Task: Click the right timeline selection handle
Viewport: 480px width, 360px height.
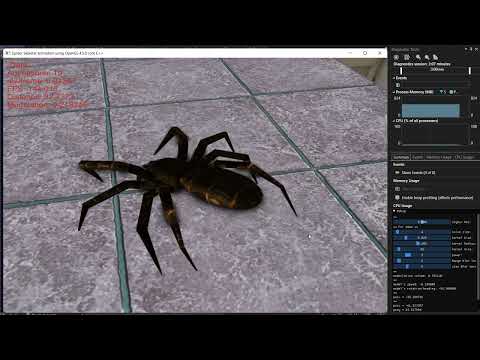Action: click(470, 70)
